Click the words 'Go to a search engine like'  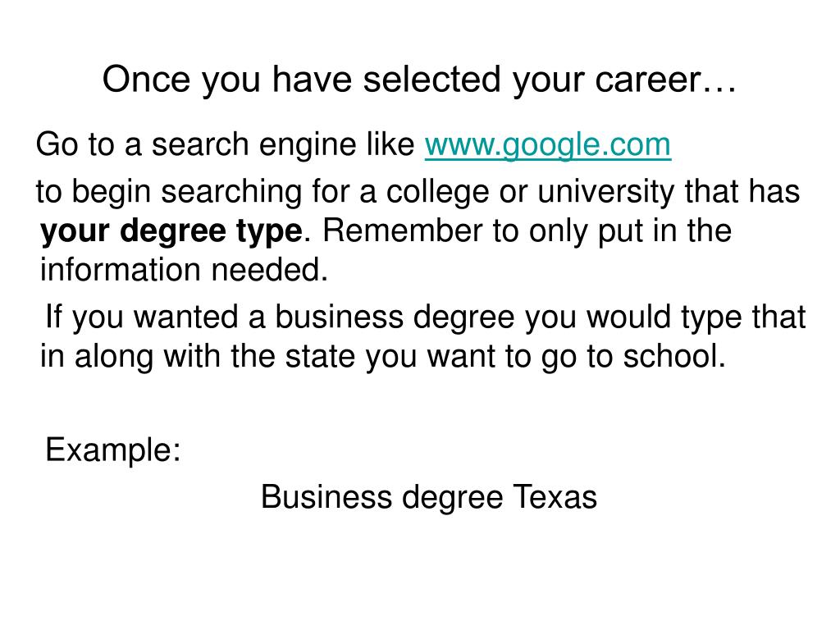[x=225, y=144]
